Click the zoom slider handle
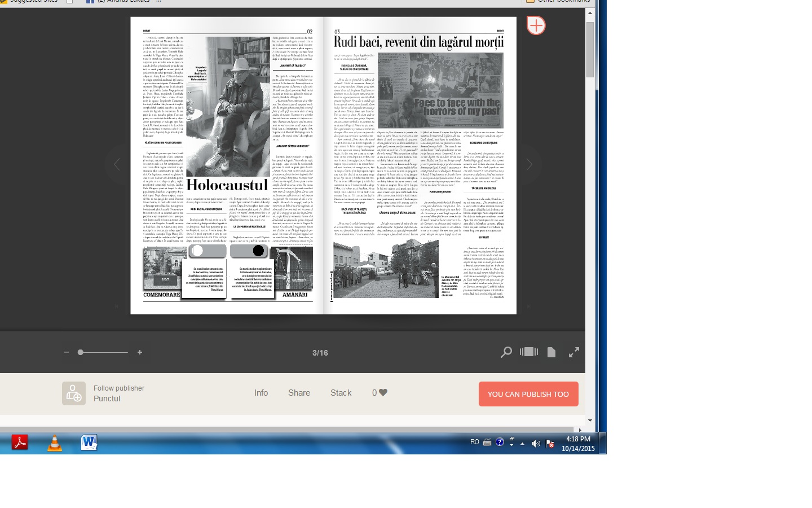 point(81,352)
